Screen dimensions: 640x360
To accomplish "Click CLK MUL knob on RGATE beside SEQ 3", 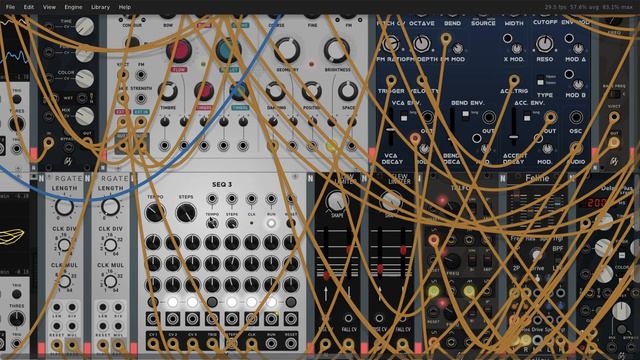I will tap(110, 281).
